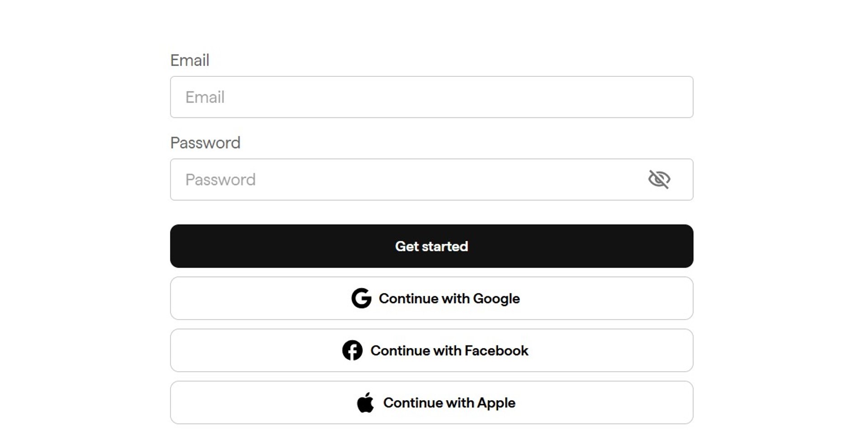The image size is (868, 443).
Task: Click the Facebook "f" logo icon
Action: pyautogui.click(x=352, y=350)
